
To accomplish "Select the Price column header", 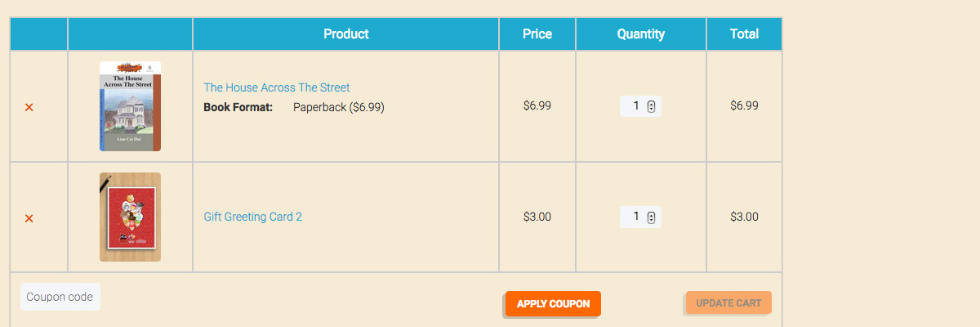I will pyautogui.click(x=537, y=34).
